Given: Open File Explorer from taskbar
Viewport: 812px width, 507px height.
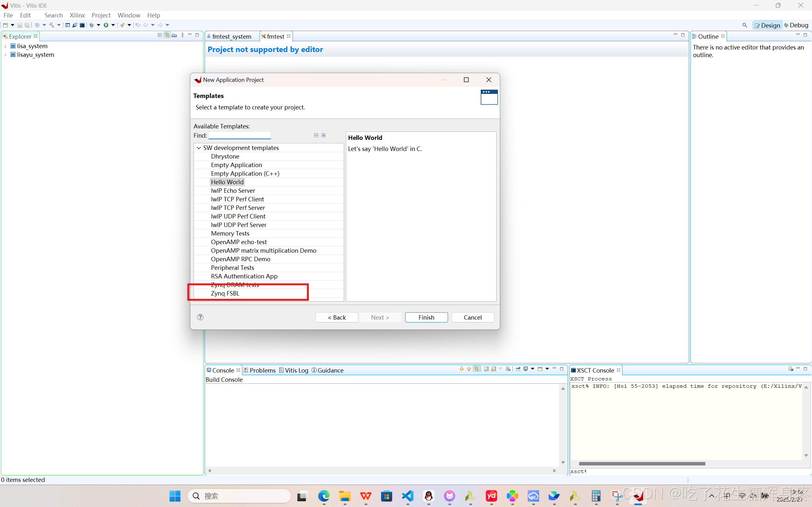Looking at the screenshot, I should pyautogui.click(x=345, y=496).
